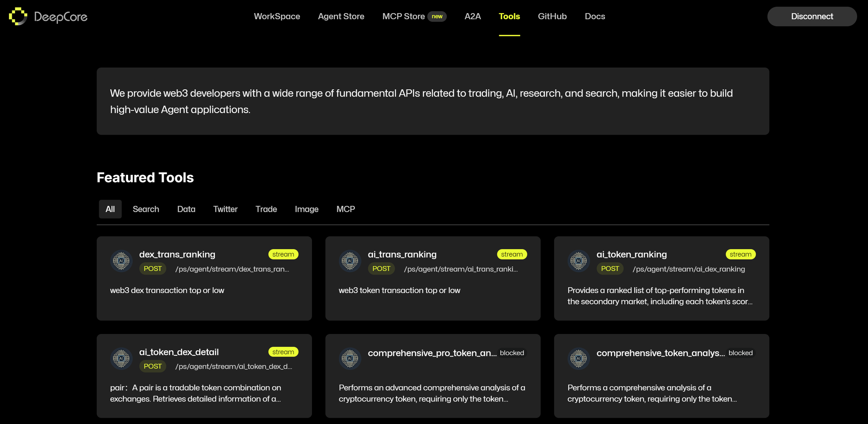This screenshot has height=424, width=868.
Task: Select the Trade category tab
Action: (266, 209)
